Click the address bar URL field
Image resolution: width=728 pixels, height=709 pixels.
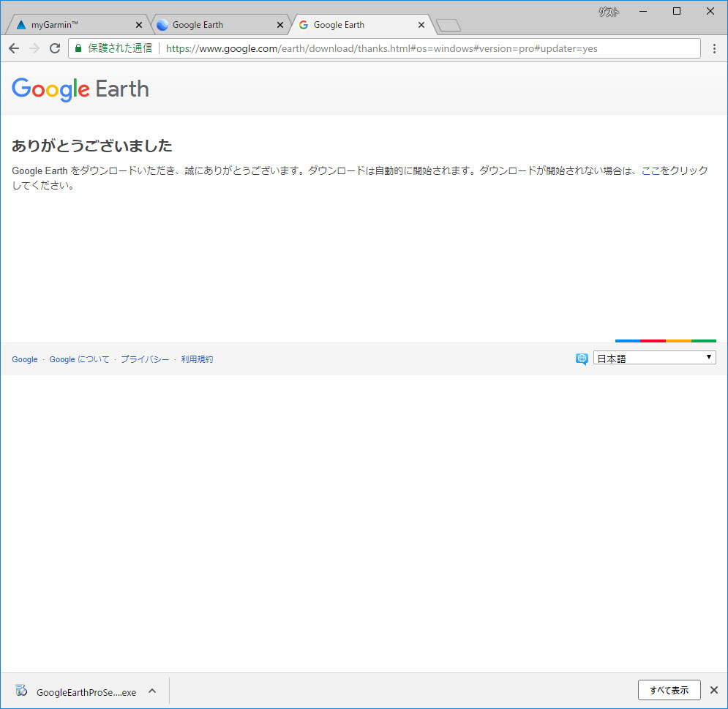(x=384, y=48)
